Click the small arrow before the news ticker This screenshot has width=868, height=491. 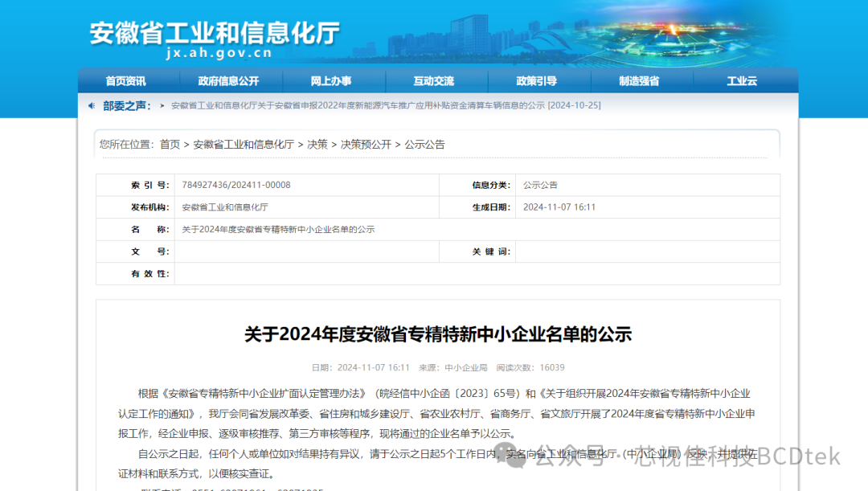(x=162, y=106)
